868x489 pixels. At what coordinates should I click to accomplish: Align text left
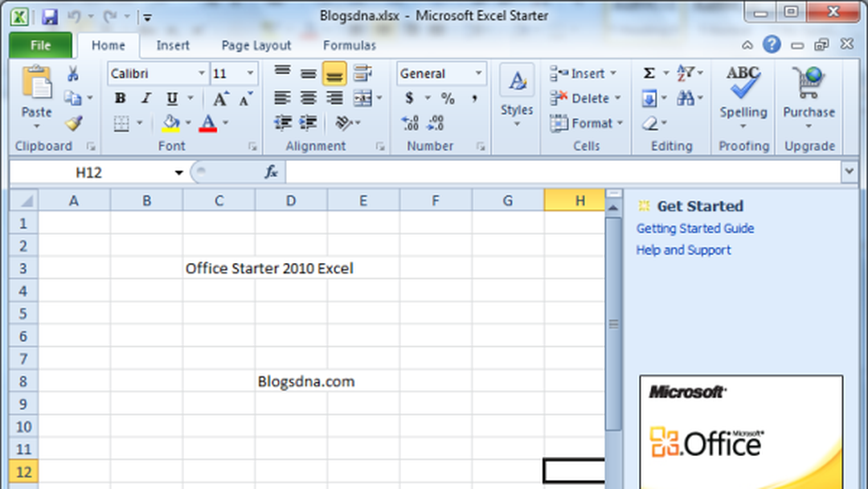pos(282,98)
